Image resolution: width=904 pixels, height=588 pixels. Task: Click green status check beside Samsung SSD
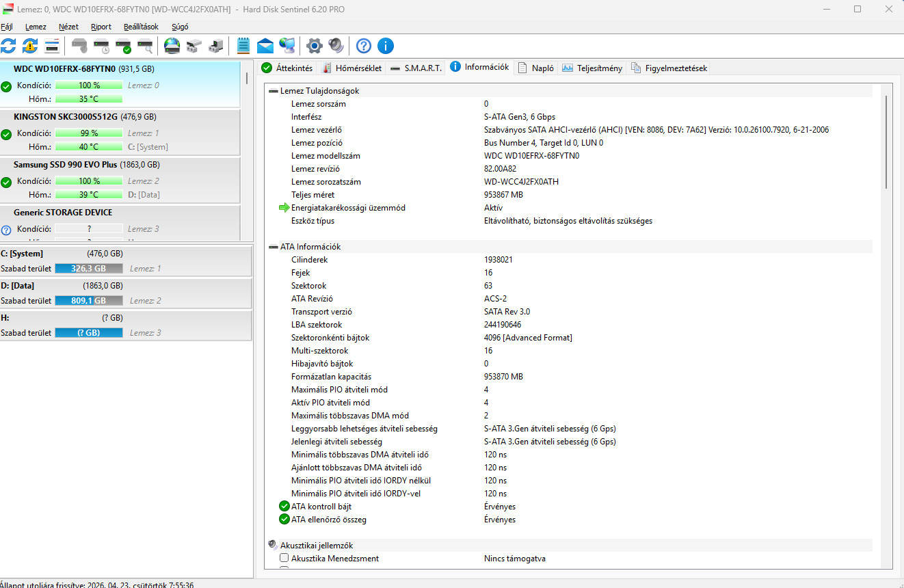[x=6, y=182]
